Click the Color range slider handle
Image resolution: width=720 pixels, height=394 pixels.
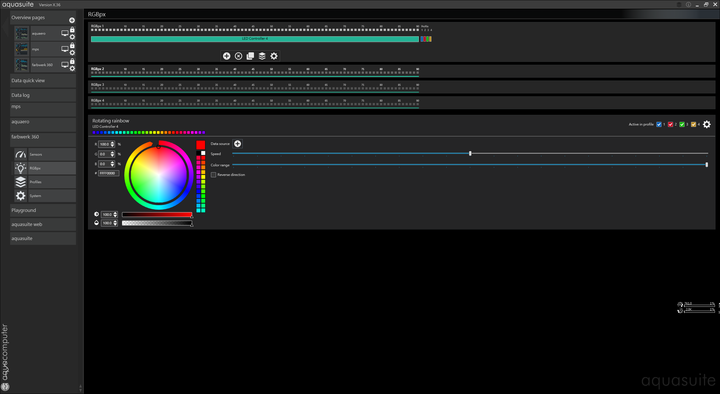tap(707, 164)
